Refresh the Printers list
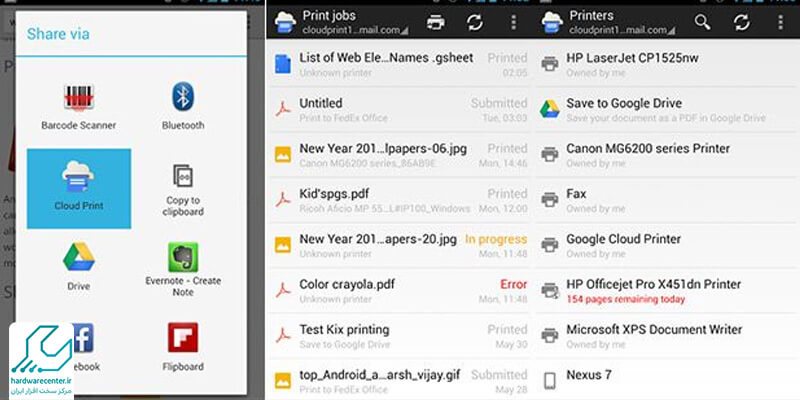Image resolution: width=800 pixels, height=400 pixels. click(x=741, y=22)
